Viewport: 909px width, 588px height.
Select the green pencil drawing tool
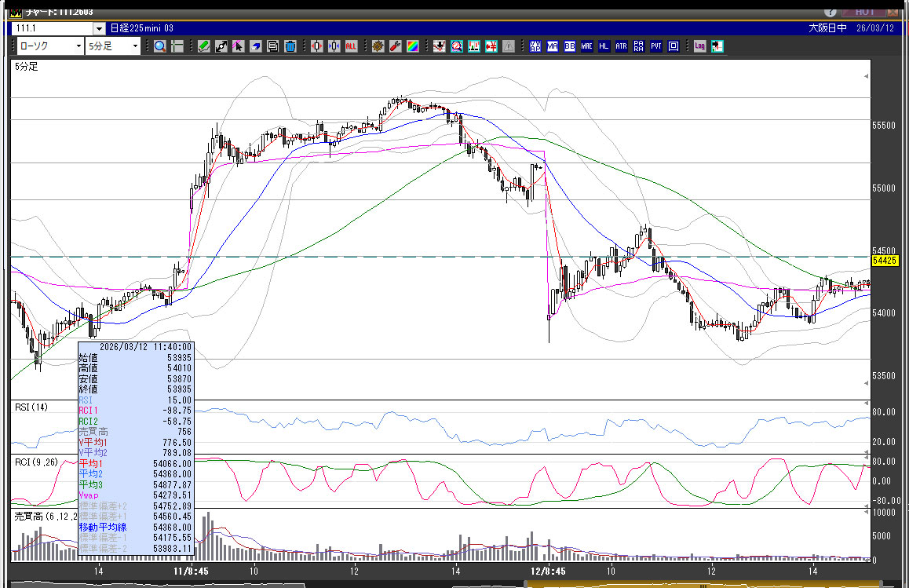204,46
